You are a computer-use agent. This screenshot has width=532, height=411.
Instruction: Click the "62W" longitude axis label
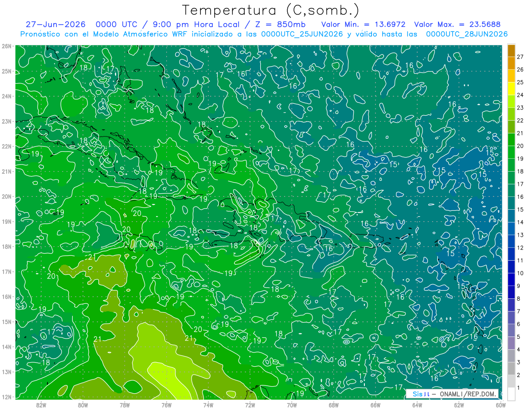tap(459, 405)
